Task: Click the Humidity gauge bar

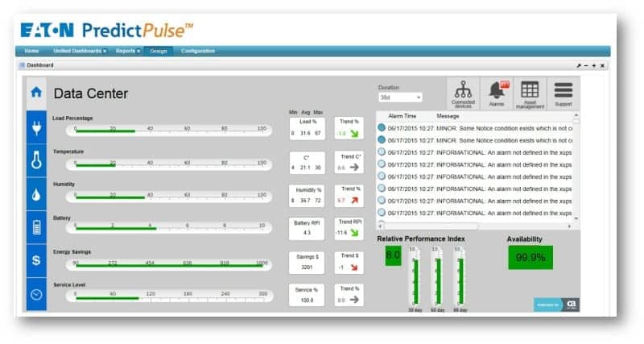Action: point(169,197)
